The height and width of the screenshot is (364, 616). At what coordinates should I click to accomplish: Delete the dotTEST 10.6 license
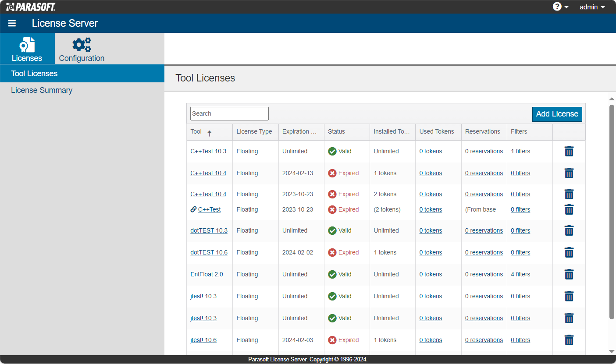click(569, 252)
